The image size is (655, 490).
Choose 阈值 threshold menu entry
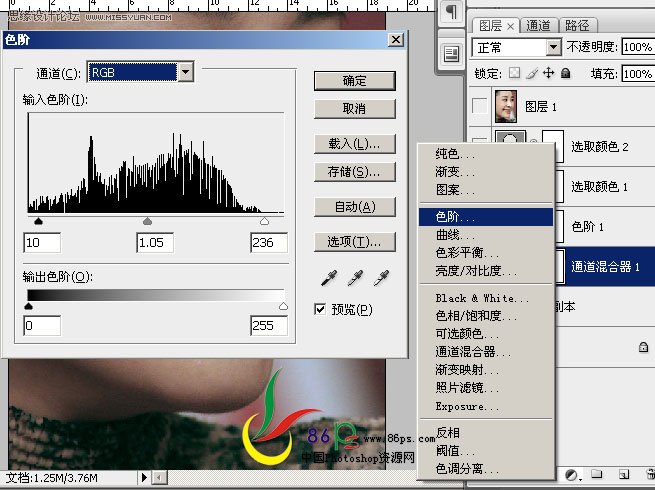pos(486,451)
